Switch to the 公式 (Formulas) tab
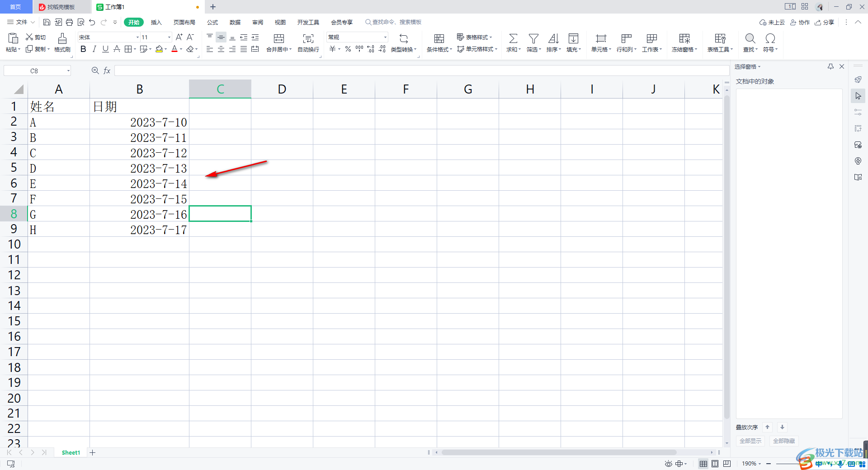The width and height of the screenshot is (868, 470). 212,22
